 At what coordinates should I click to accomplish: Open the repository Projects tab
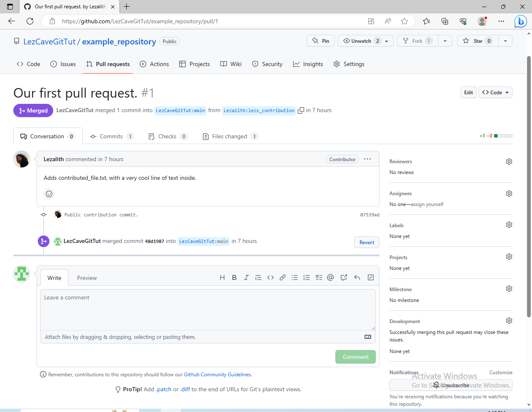click(195, 64)
